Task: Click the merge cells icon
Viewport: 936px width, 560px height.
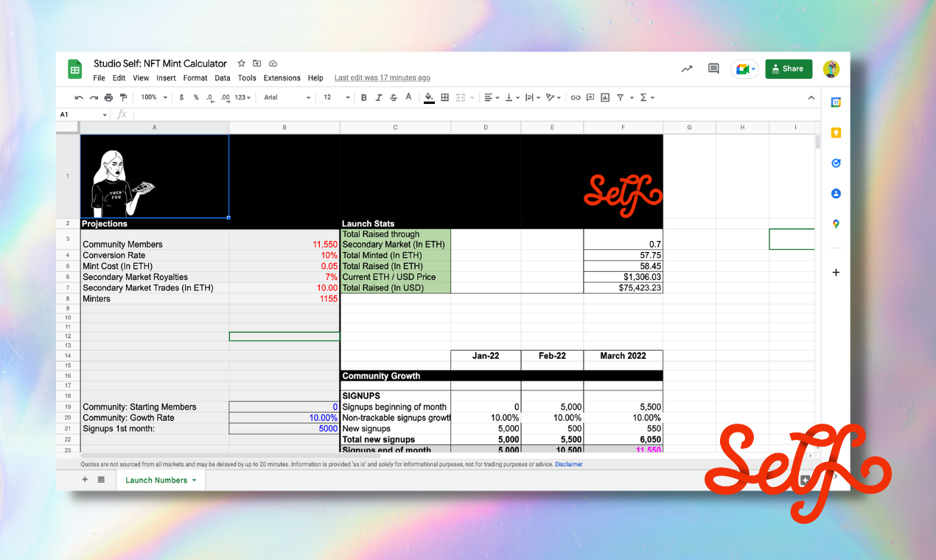Action: tap(461, 97)
